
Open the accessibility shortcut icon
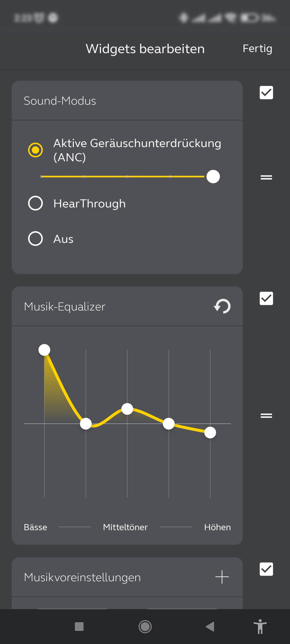(x=260, y=627)
